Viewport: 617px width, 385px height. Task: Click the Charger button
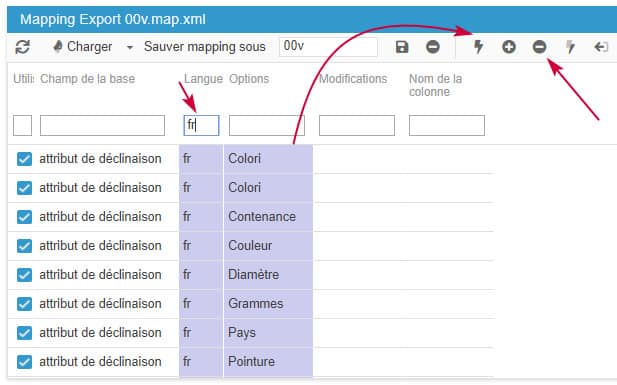[83, 47]
